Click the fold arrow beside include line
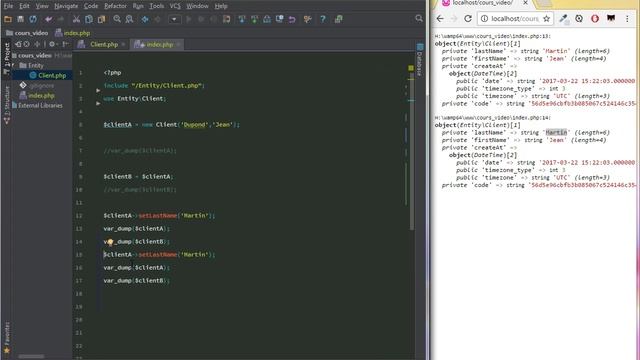This screenshot has width=640, height=360. [x=98, y=90]
